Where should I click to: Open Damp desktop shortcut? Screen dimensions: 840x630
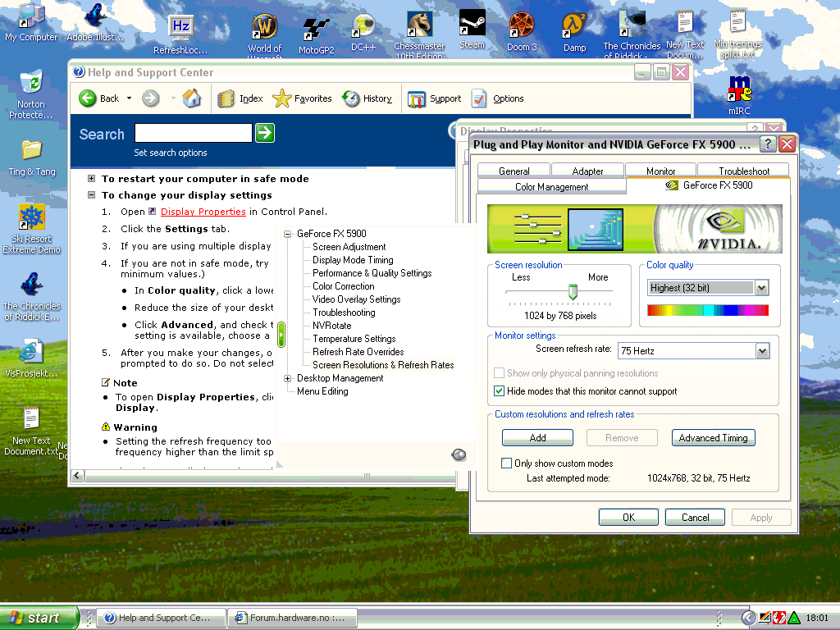coord(574,32)
